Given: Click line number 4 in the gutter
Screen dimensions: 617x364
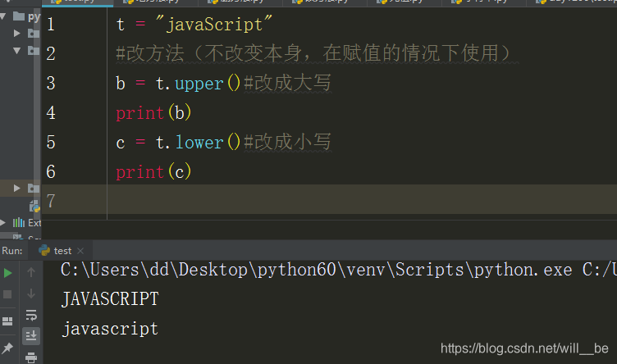Looking at the screenshot, I should point(51,113).
